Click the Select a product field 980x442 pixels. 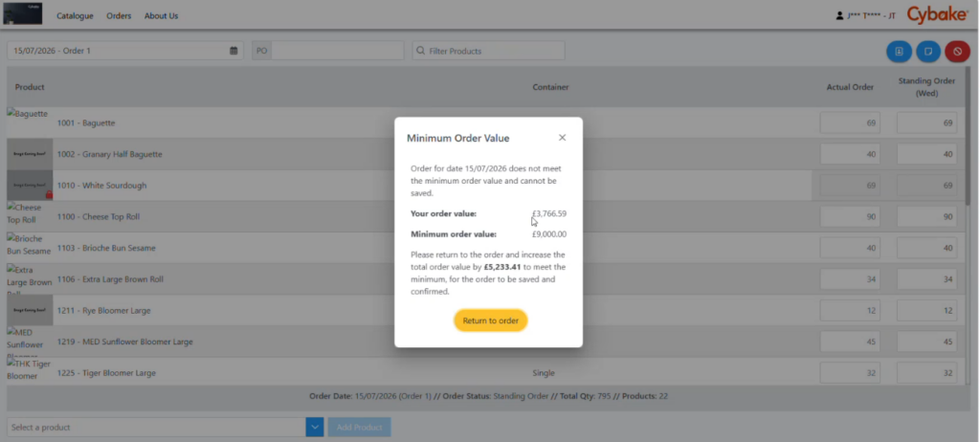tap(156, 427)
